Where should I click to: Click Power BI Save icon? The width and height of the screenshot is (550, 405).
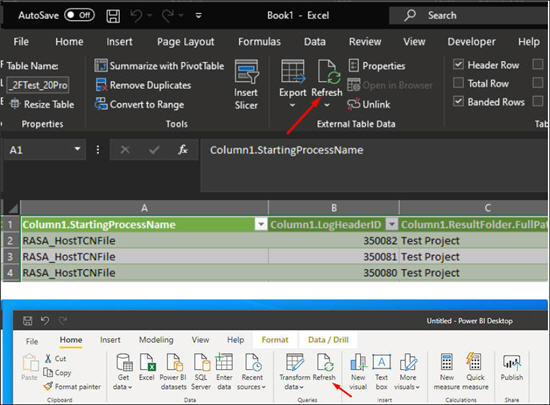(x=27, y=320)
